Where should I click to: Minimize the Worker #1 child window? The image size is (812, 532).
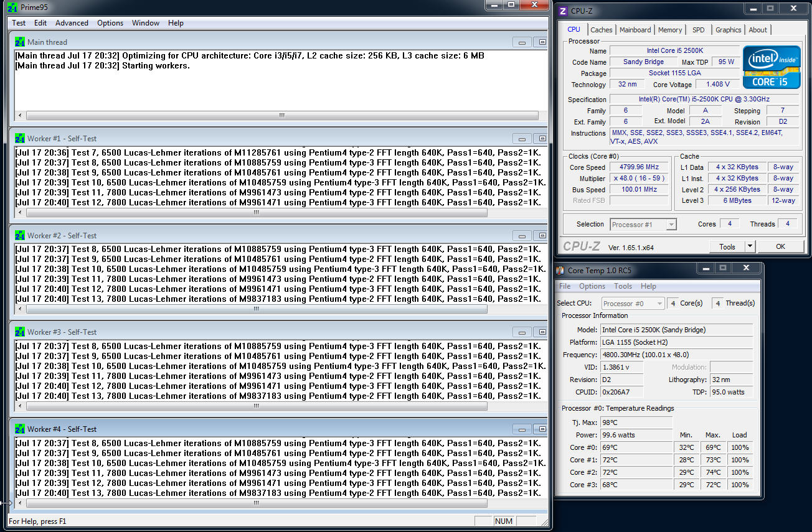click(522, 139)
